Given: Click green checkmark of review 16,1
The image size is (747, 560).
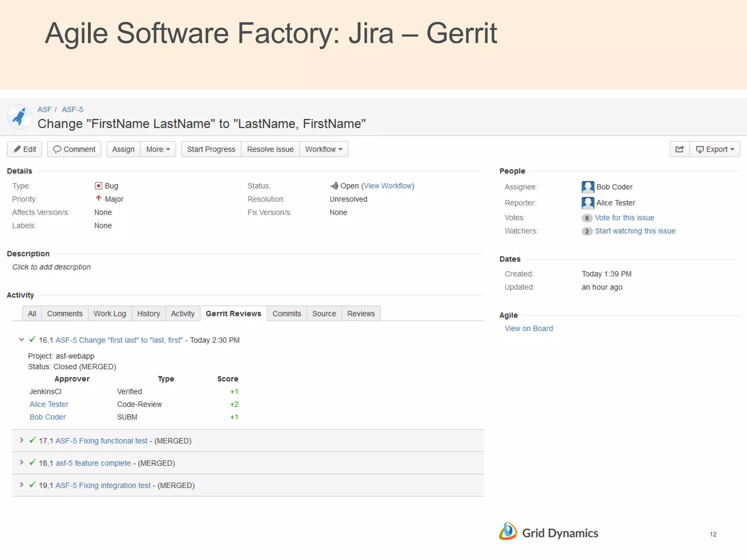Looking at the screenshot, I should (x=32, y=339).
